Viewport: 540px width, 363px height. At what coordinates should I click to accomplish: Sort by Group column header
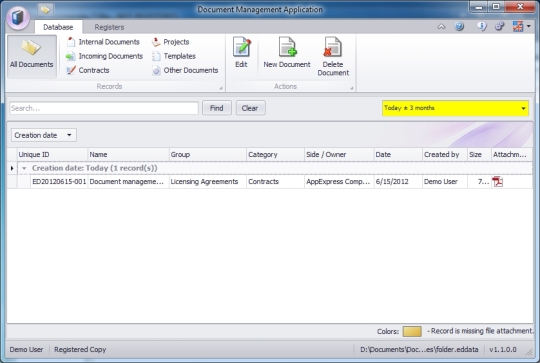[x=208, y=155]
